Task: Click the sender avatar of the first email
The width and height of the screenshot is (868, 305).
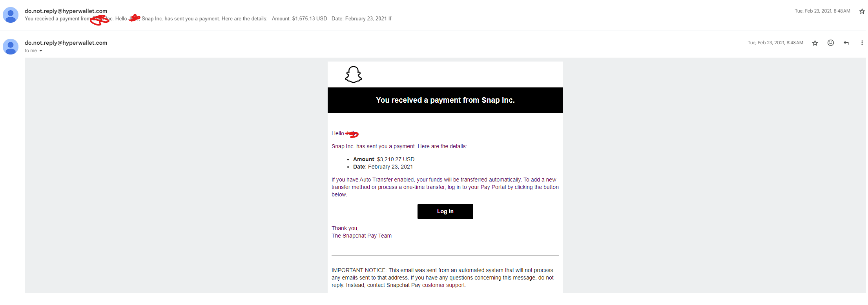Action: [11, 15]
